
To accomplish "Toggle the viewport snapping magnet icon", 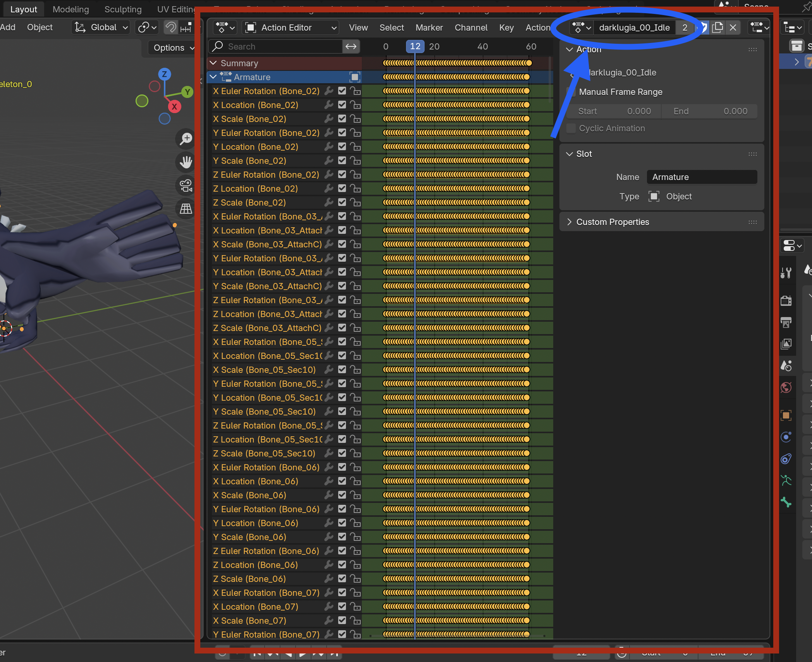I will [171, 27].
